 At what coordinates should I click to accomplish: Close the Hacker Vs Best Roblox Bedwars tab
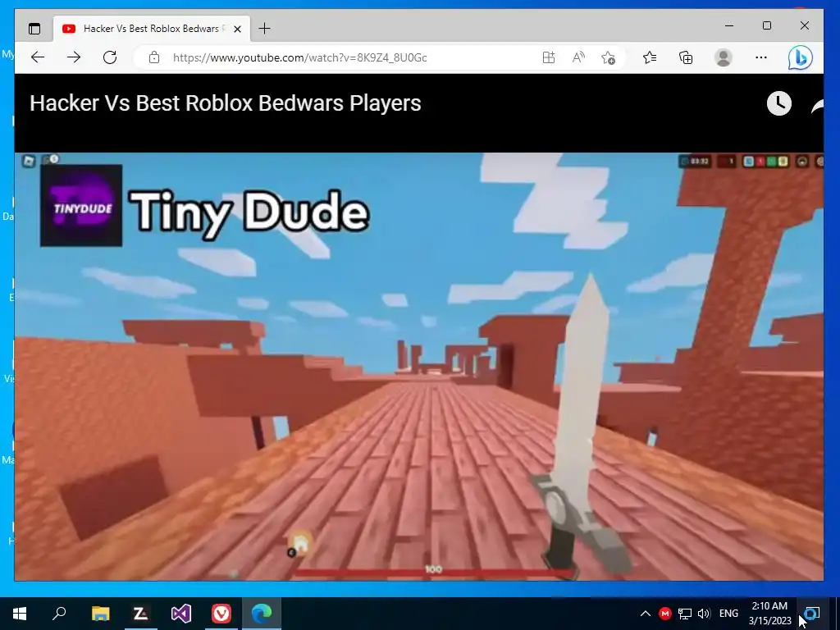(237, 29)
